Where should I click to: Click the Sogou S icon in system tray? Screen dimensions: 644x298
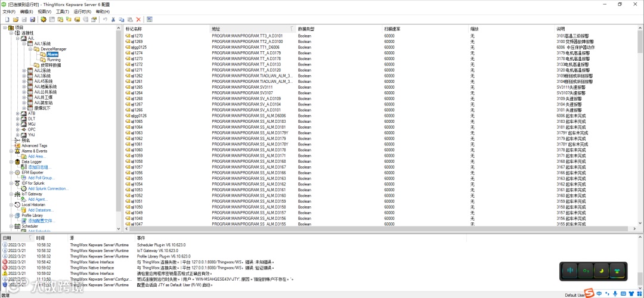pyautogui.click(x=590, y=294)
